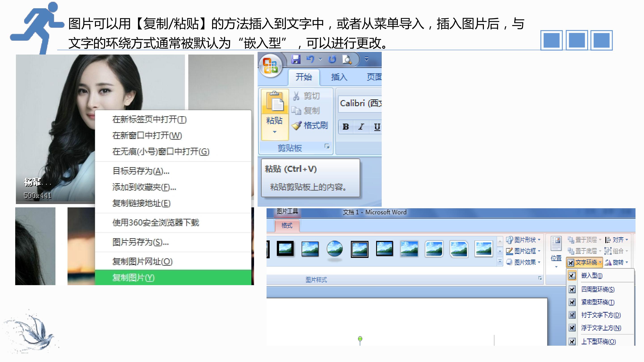
Task: Expand the Paste dropdown arrow under 粘贴
Action: pos(275,132)
